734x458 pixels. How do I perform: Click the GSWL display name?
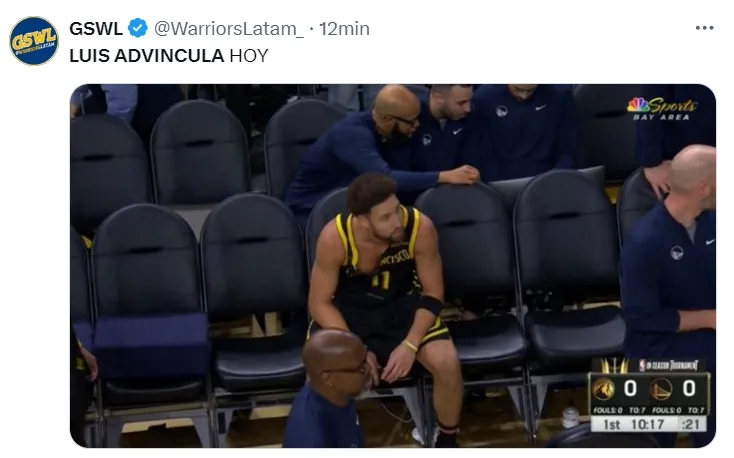pyautogui.click(x=96, y=29)
